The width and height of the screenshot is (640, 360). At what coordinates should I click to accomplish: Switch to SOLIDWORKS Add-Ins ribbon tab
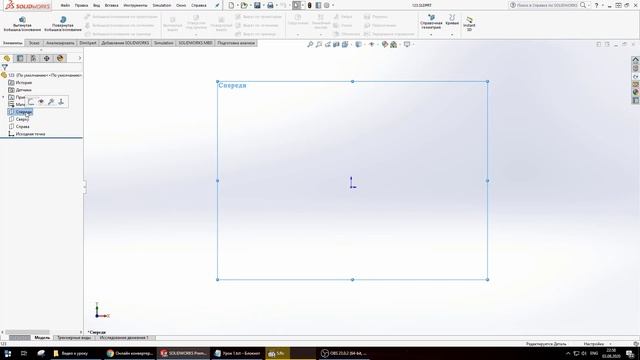click(x=125, y=43)
